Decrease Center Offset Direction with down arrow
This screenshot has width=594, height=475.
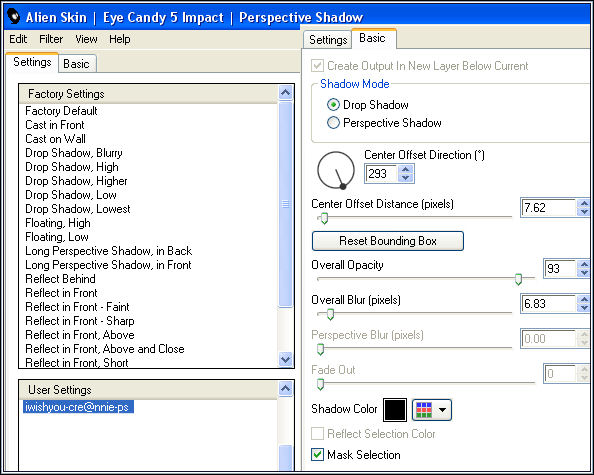tap(406, 178)
